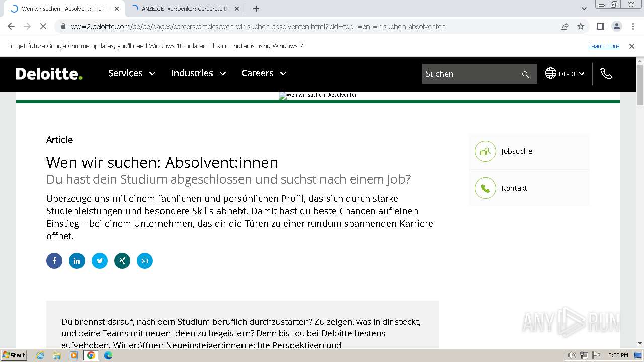Image resolution: width=644 pixels, height=362 pixels.
Task: Open the Kontakt link
Action: [x=514, y=188]
